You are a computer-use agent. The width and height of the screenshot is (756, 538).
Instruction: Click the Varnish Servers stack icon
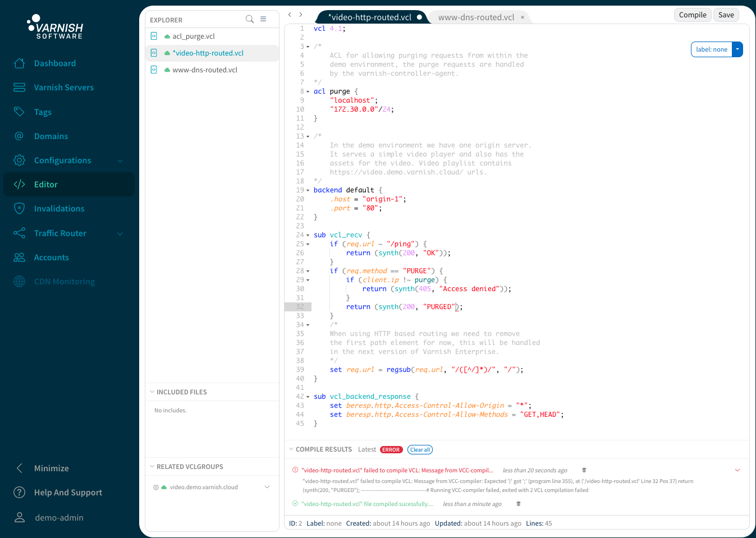tap(20, 88)
